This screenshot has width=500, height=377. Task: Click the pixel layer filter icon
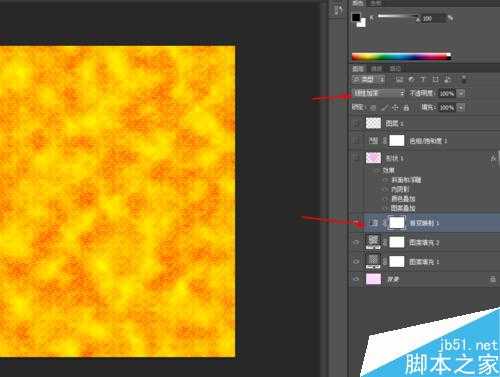(x=399, y=79)
